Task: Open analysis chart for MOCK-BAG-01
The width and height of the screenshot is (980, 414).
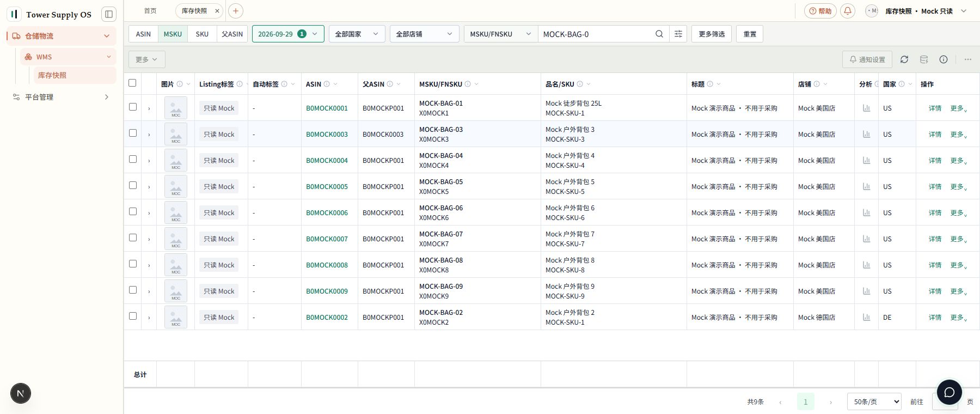Action: (866, 108)
